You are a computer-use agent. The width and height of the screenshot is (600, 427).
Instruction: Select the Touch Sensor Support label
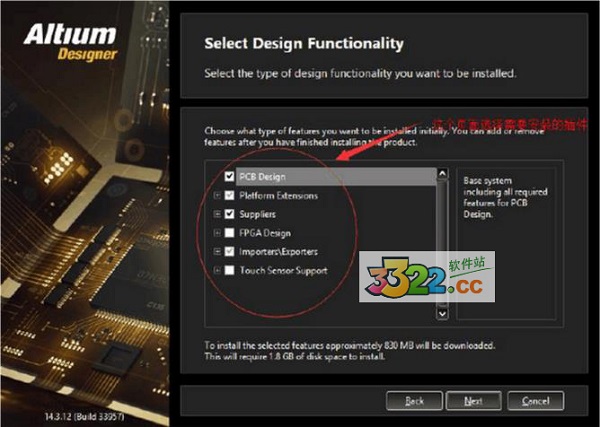click(x=283, y=270)
